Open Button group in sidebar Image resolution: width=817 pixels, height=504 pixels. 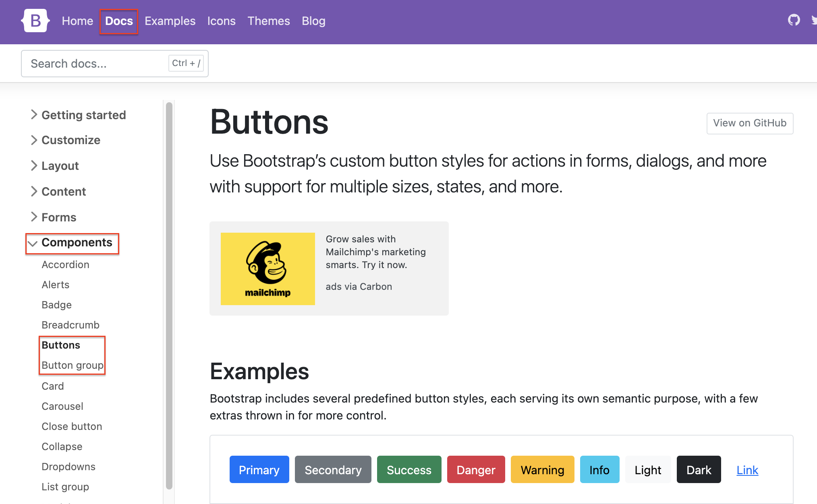click(x=73, y=365)
